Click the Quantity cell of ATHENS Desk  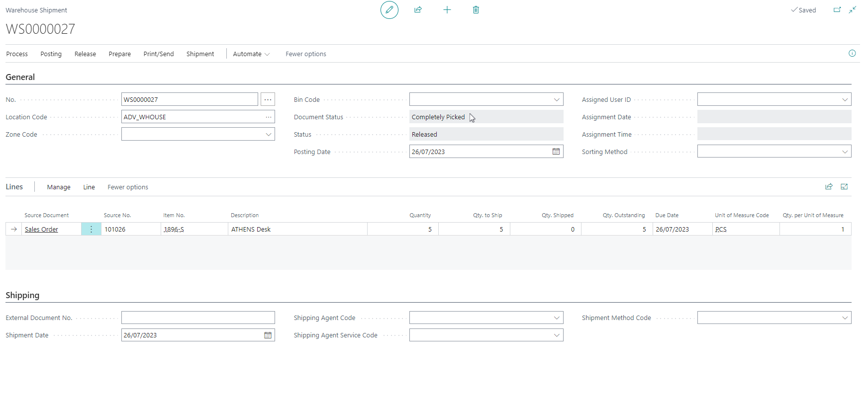(x=403, y=229)
